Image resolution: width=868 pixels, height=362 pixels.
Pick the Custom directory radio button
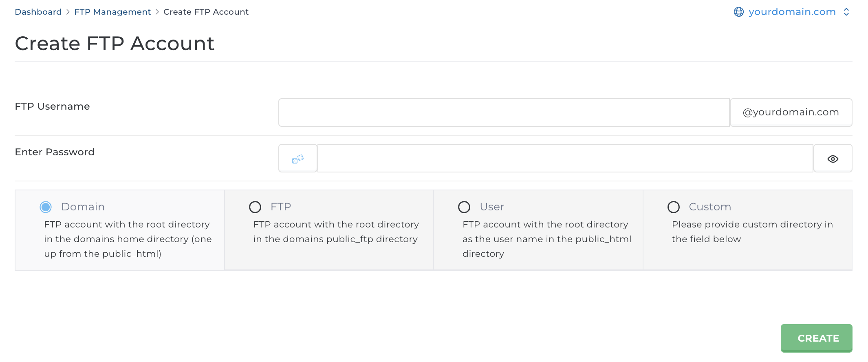[x=673, y=207]
